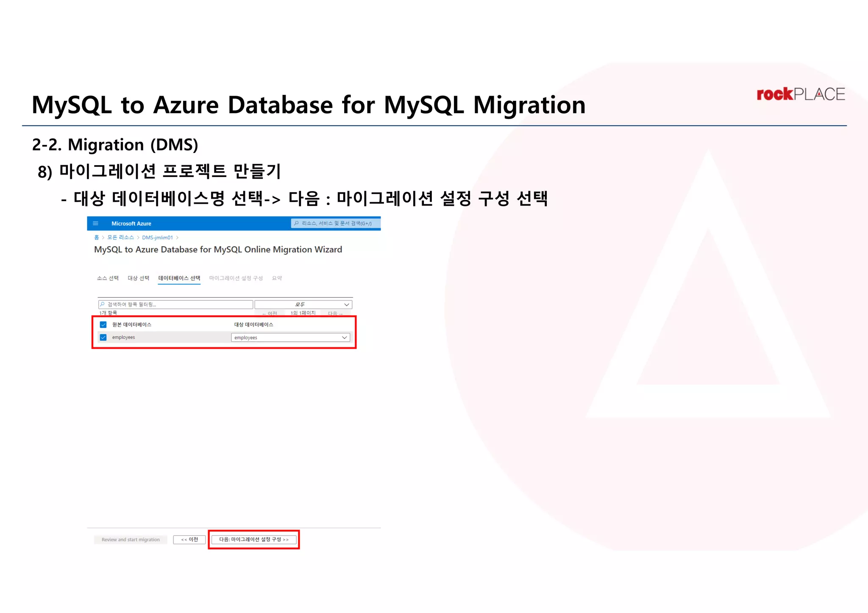Open 모든 리소스 breadcrumb link

[120, 237]
